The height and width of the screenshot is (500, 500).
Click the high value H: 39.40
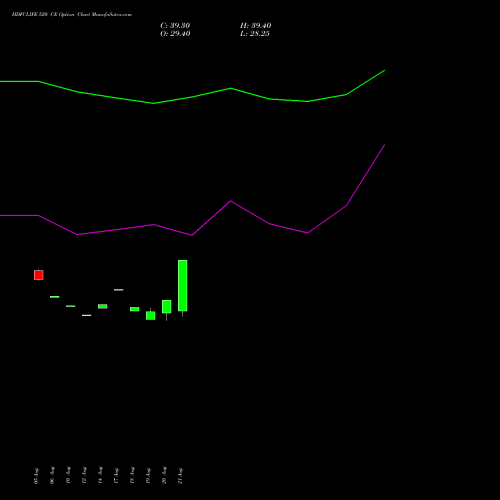click(255, 25)
